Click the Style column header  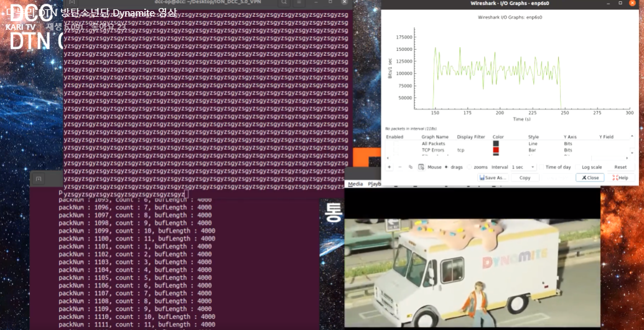coord(533,137)
